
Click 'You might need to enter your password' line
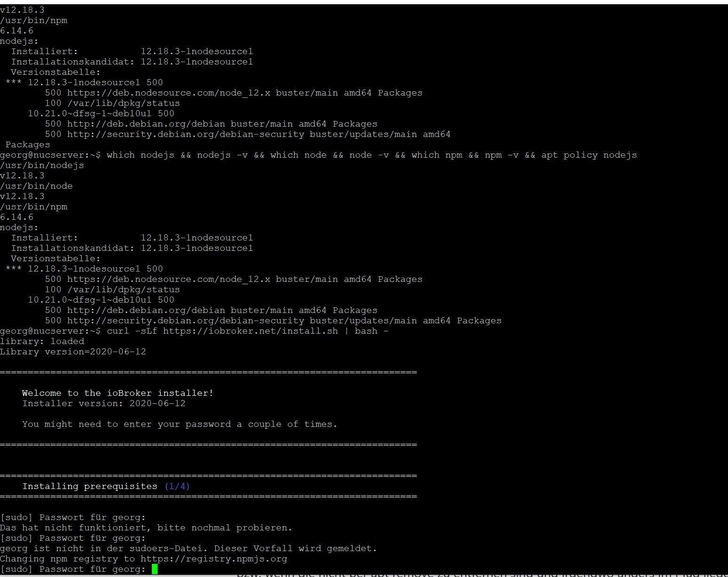coord(180,425)
